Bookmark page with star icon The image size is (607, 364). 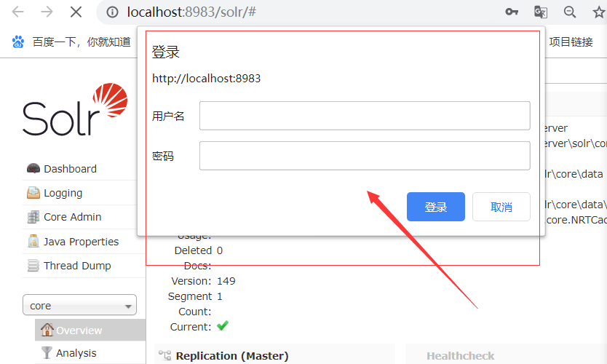(x=599, y=12)
